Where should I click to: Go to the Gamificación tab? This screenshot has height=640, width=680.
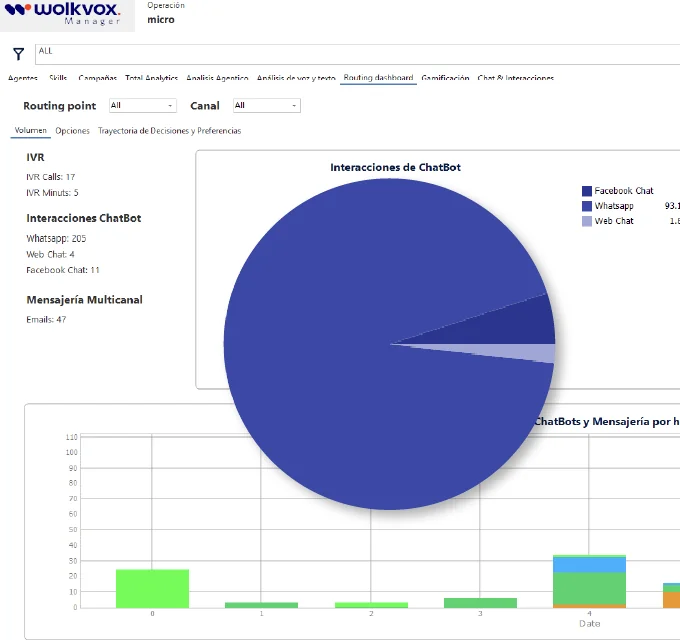click(x=445, y=78)
